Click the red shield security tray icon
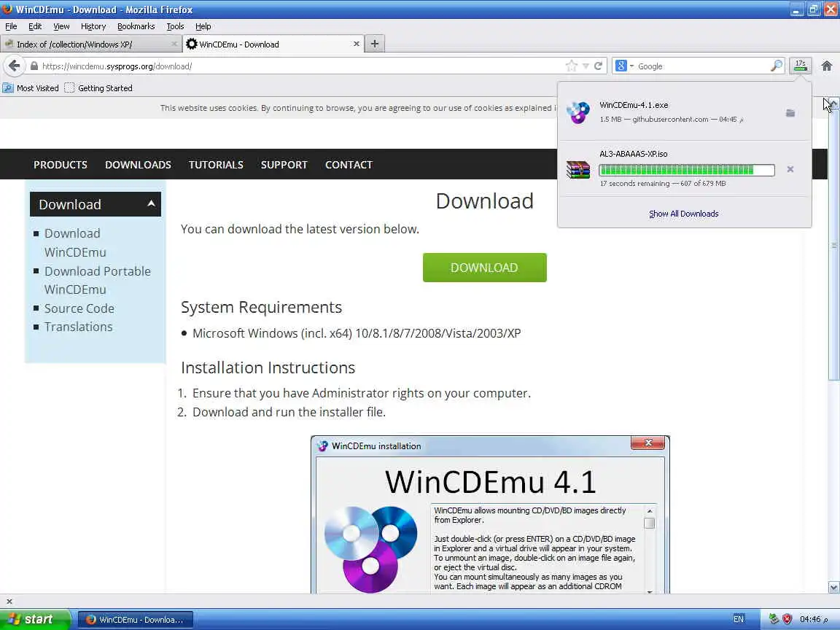Viewport: 840px width, 630px height. (787, 619)
